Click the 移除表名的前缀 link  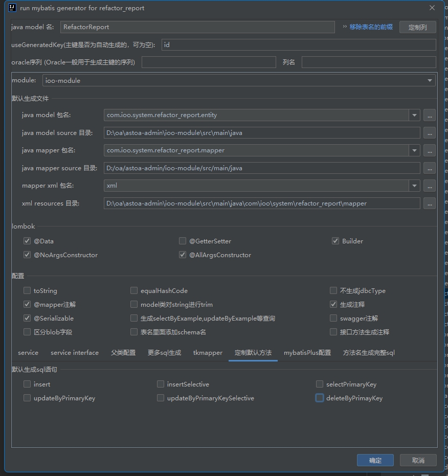pyautogui.click(x=371, y=27)
